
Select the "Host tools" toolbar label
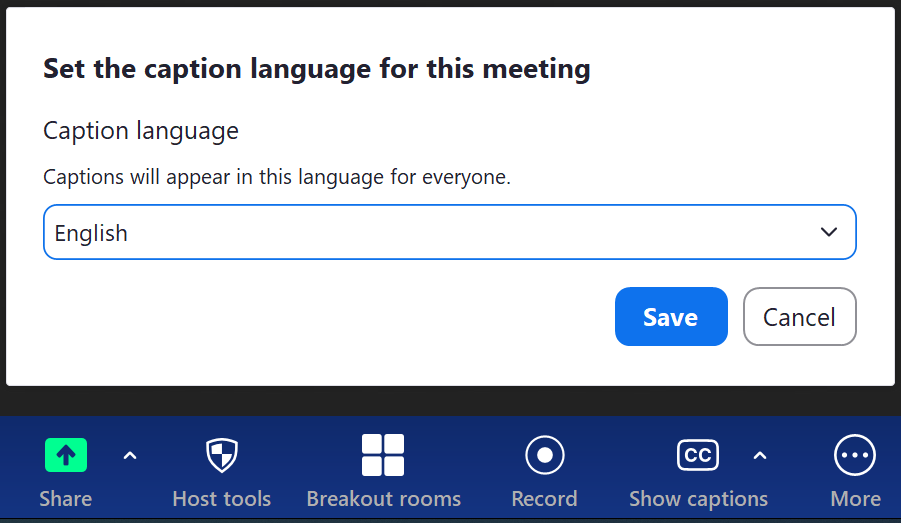click(221, 499)
